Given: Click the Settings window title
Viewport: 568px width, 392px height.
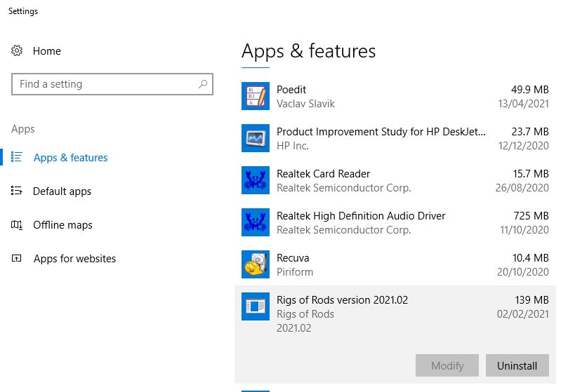Looking at the screenshot, I should (23, 11).
